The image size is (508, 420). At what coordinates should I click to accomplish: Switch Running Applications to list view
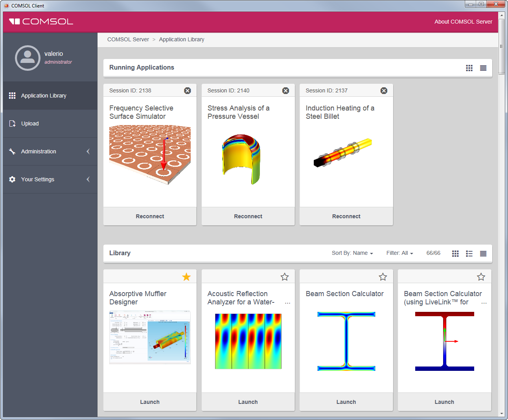483,68
